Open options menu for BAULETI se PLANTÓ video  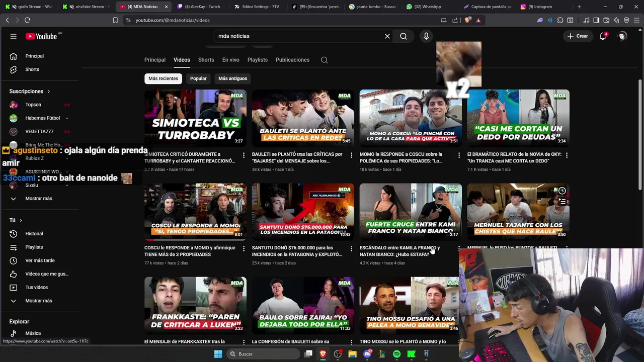[x=351, y=155]
